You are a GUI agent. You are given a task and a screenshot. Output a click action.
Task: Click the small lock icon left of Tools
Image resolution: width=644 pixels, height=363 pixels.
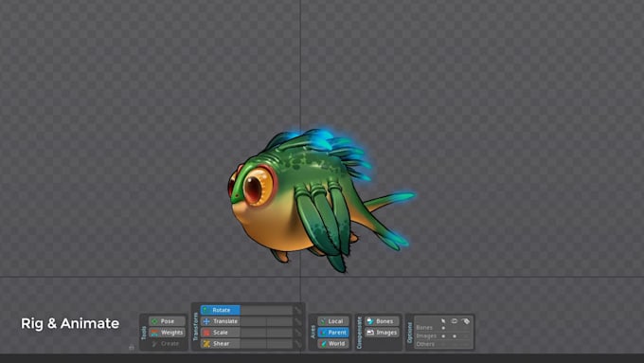click(x=132, y=348)
